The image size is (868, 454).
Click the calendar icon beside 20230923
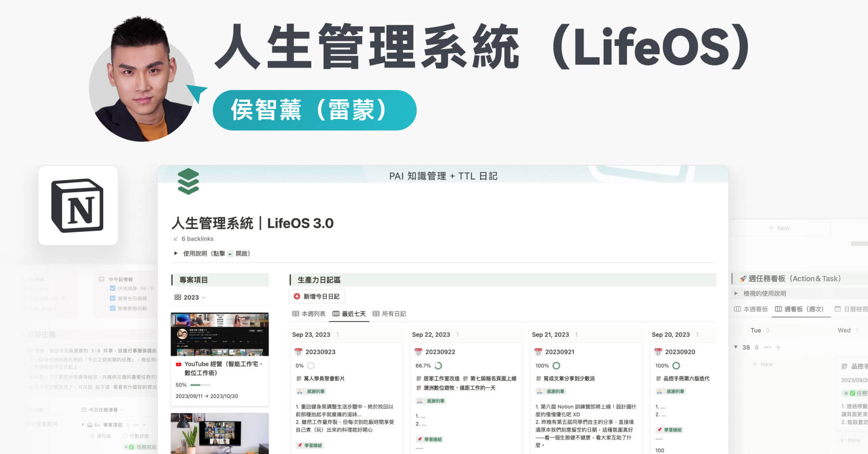(x=298, y=352)
